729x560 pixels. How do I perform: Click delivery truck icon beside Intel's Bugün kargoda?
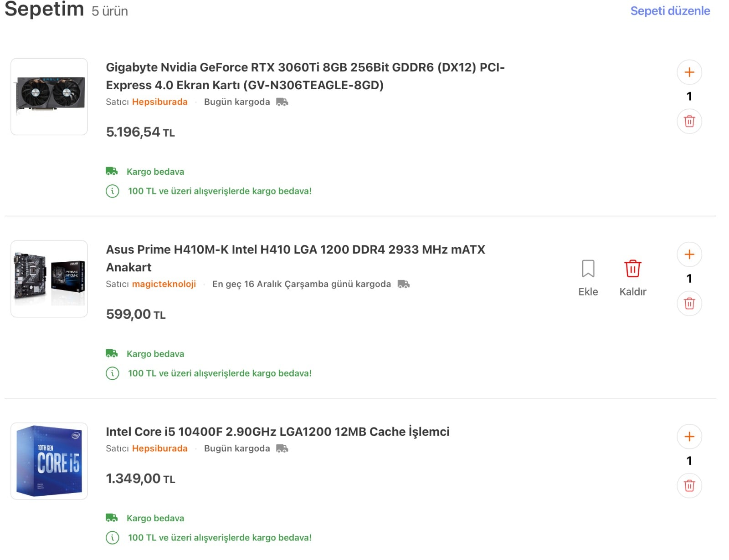tap(282, 448)
